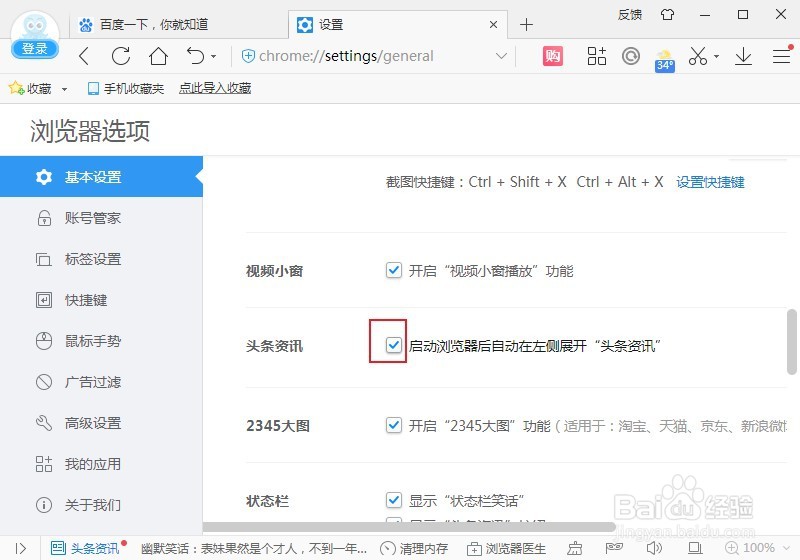800x560 pixels.
Task: Open 账号管家 settings section
Action: (x=102, y=218)
